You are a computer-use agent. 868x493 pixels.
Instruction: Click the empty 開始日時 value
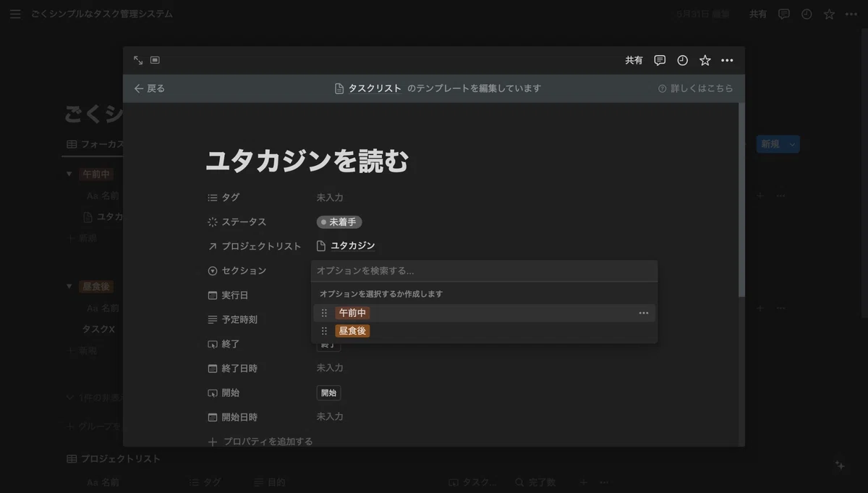pyautogui.click(x=330, y=416)
